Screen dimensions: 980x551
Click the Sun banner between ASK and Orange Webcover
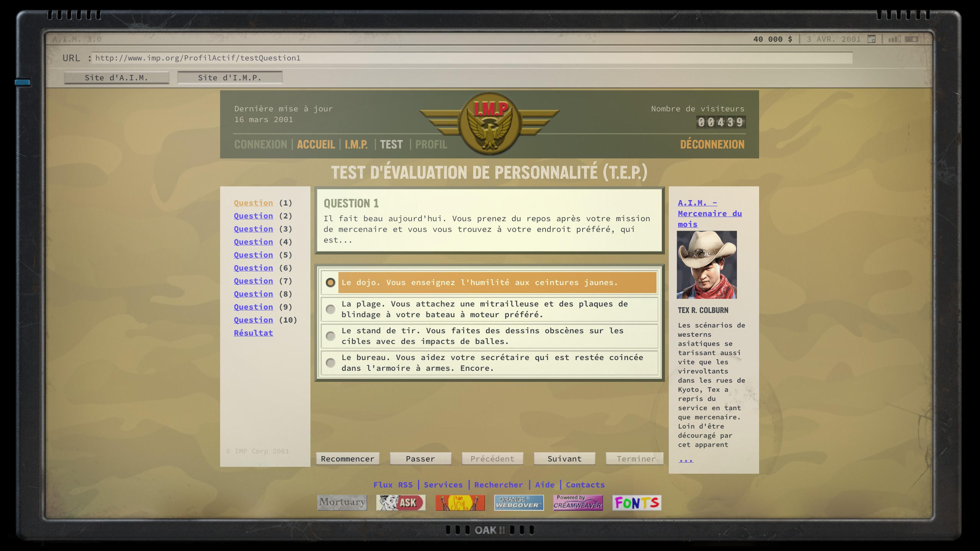pyautogui.click(x=460, y=502)
